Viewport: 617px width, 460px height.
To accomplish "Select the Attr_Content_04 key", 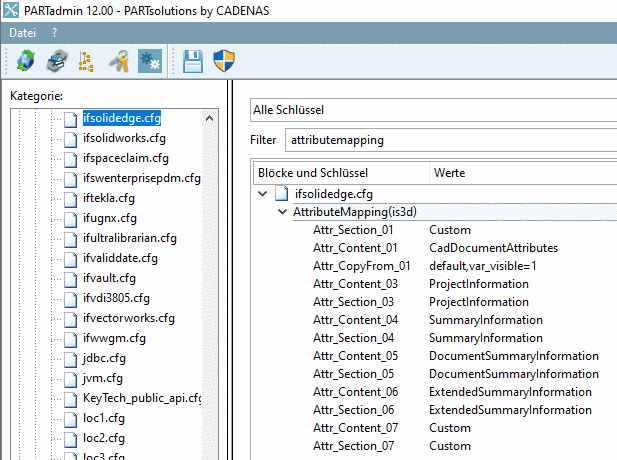I will pyautogui.click(x=355, y=320).
